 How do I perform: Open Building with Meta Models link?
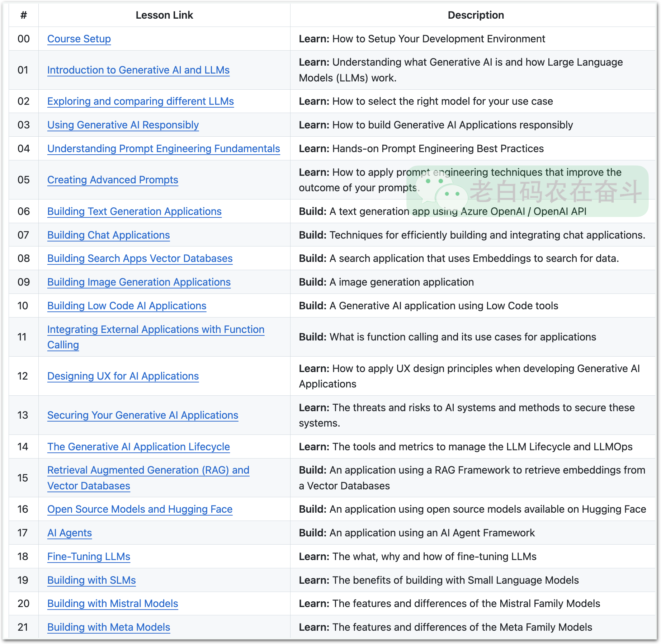click(109, 627)
